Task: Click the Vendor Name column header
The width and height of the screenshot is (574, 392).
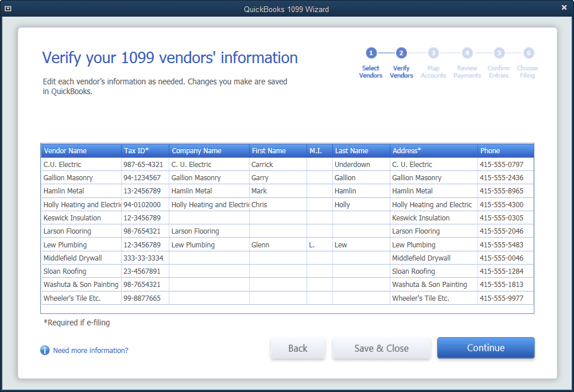Action: (x=81, y=151)
